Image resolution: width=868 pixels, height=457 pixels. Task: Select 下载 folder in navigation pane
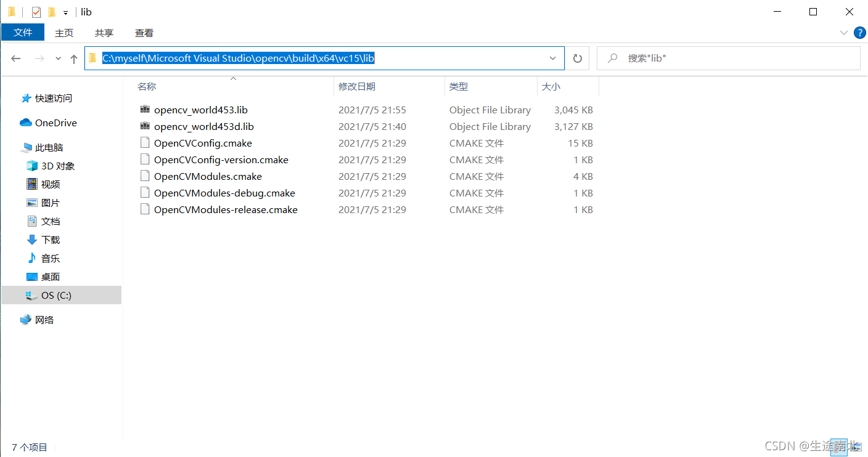(50, 240)
